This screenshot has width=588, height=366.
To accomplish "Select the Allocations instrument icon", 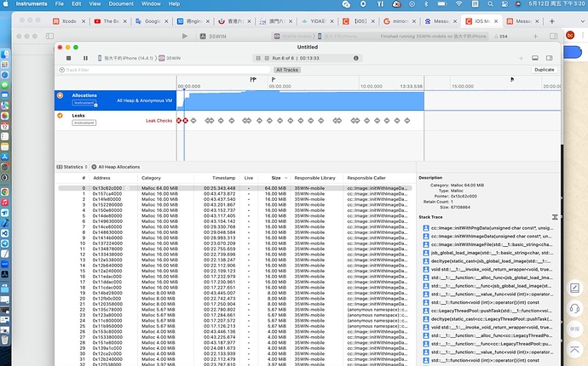I will (x=60, y=95).
